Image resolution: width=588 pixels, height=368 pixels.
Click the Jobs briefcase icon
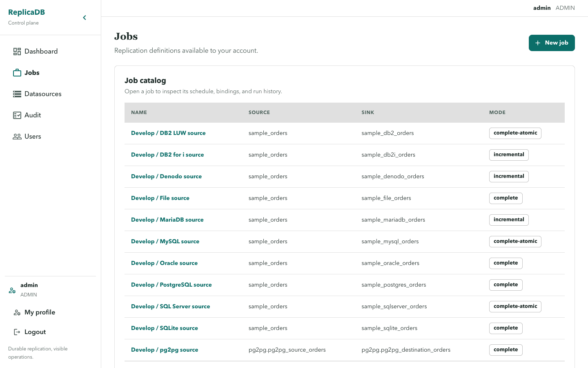[17, 73]
